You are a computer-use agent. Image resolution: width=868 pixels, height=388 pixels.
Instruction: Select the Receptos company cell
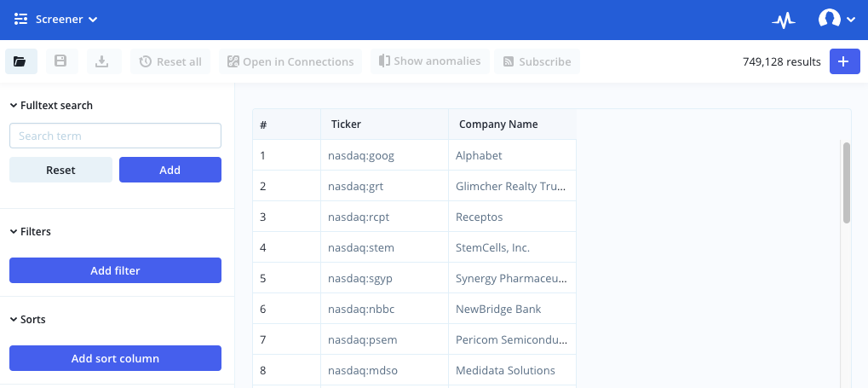pyautogui.click(x=513, y=217)
